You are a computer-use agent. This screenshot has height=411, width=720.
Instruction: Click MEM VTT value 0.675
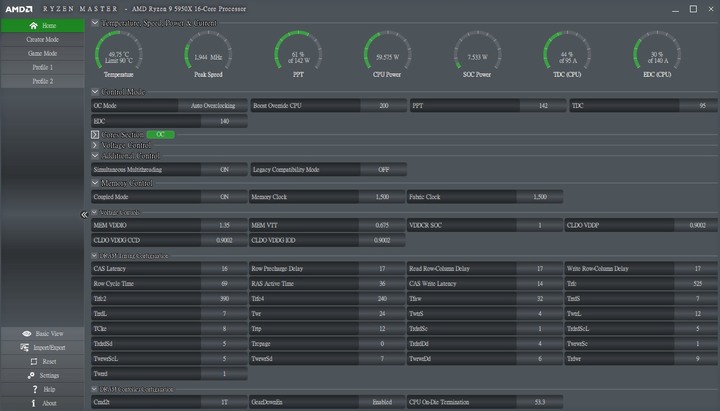(382, 225)
